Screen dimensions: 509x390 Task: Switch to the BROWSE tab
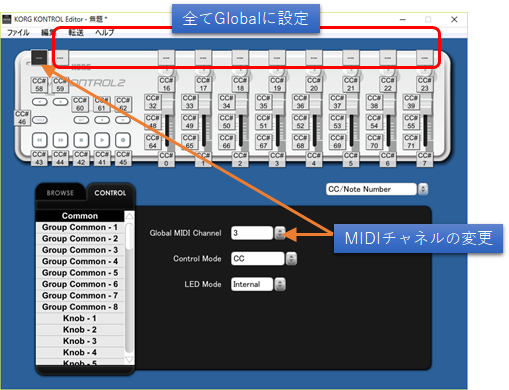coord(60,193)
